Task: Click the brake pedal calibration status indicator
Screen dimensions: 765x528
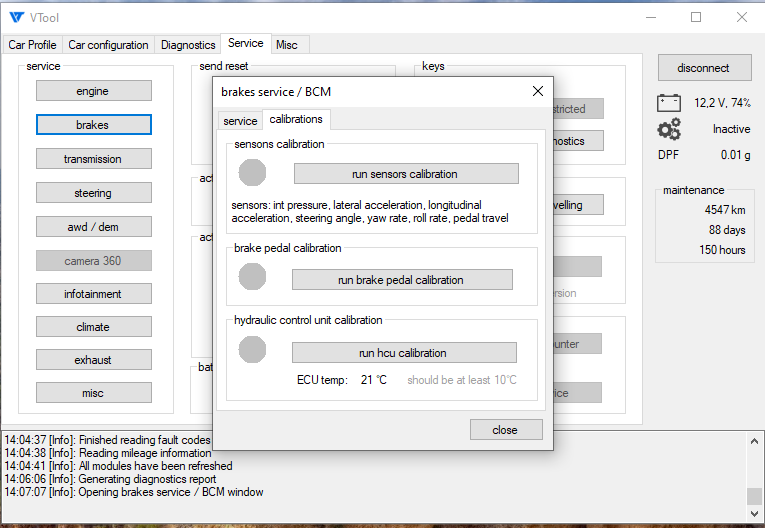Action: pos(253,277)
